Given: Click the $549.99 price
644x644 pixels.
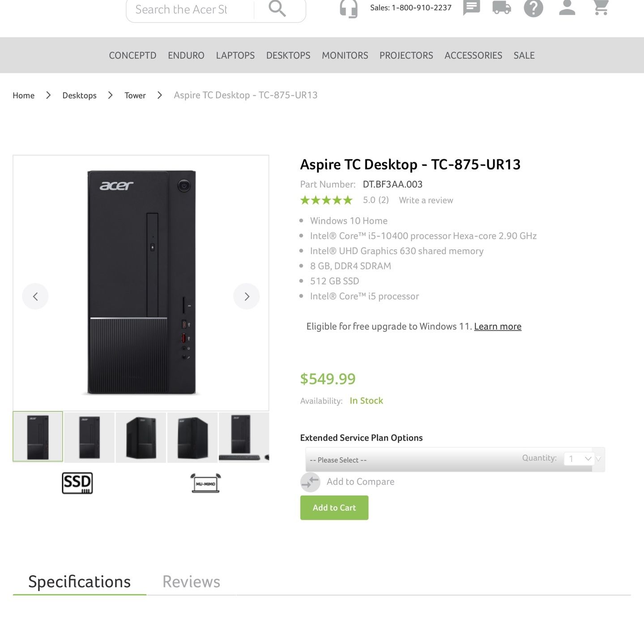Looking at the screenshot, I should pos(328,379).
